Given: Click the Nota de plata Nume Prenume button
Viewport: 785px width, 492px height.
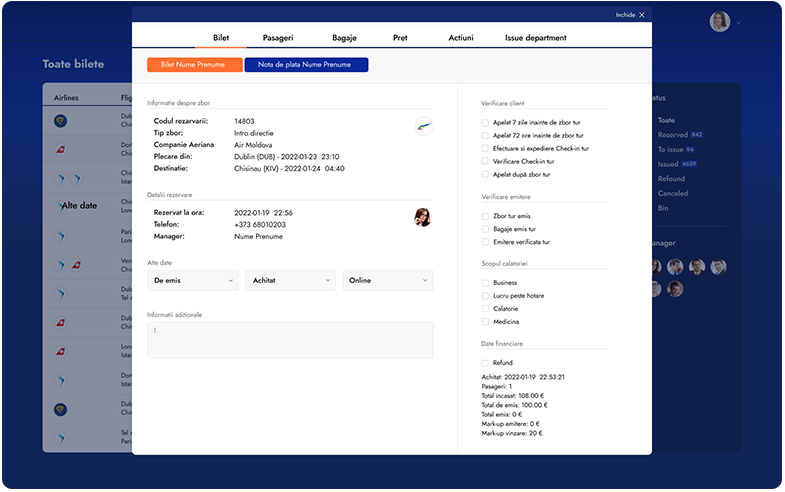Looking at the screenshot, I should pyautogui.click(x=306, y=65).
